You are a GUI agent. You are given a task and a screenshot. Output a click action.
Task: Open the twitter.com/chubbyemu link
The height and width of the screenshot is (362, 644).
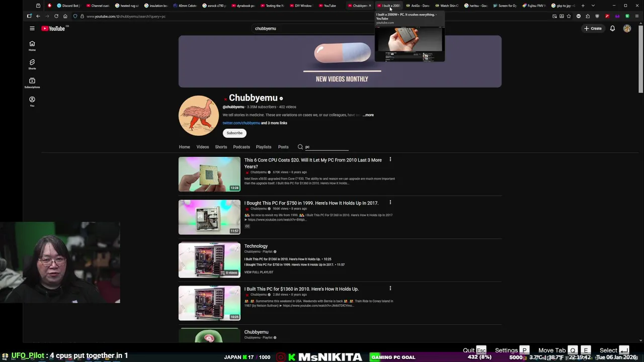click(x=242, y=123)
